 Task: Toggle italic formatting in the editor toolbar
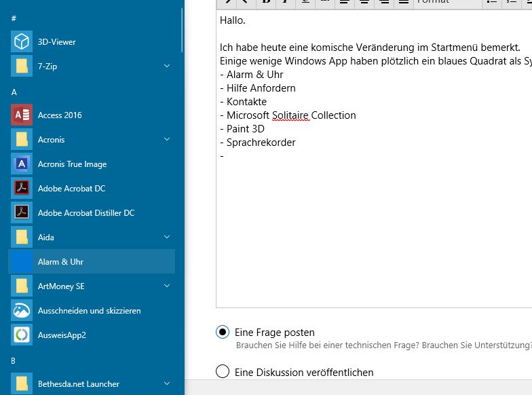tap(286, 2)
